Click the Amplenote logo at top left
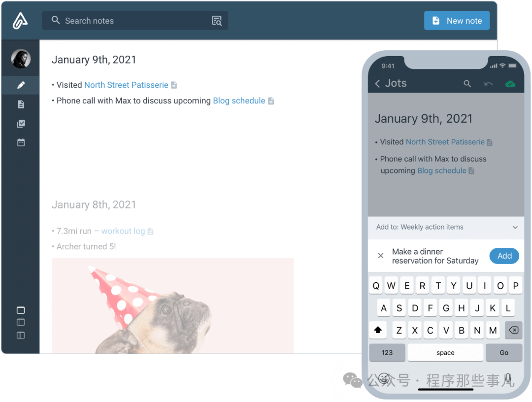532x402 pixels. click(x=20, y=21)
